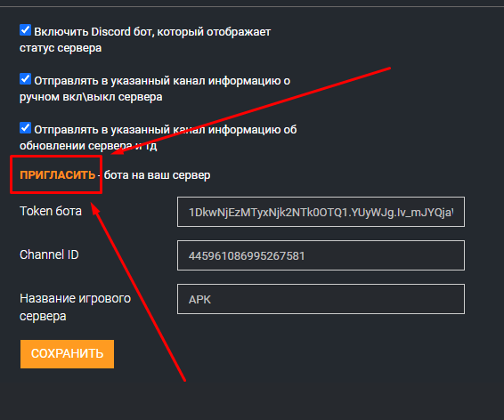
Task: Click the 'бота на ваш сервер' text
Action: [x=158, y=175]
